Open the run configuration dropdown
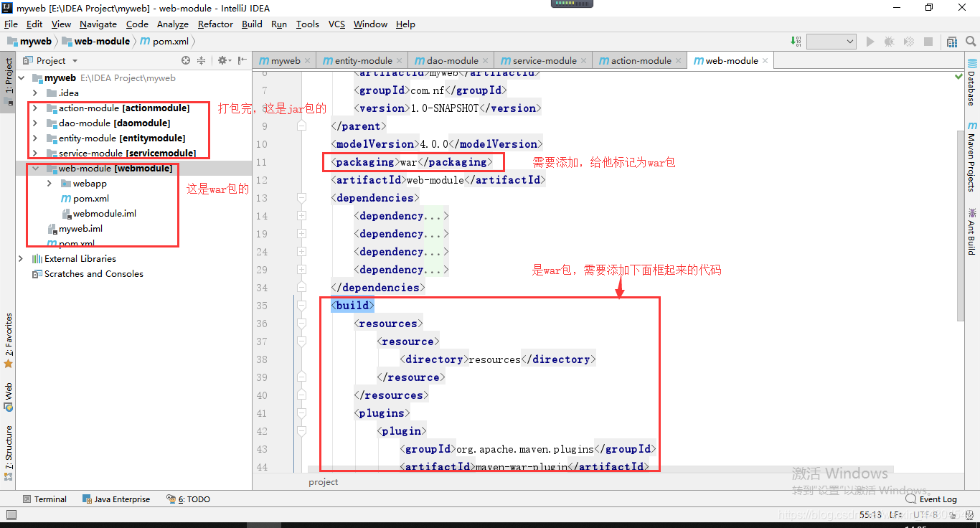 (831, 42)
